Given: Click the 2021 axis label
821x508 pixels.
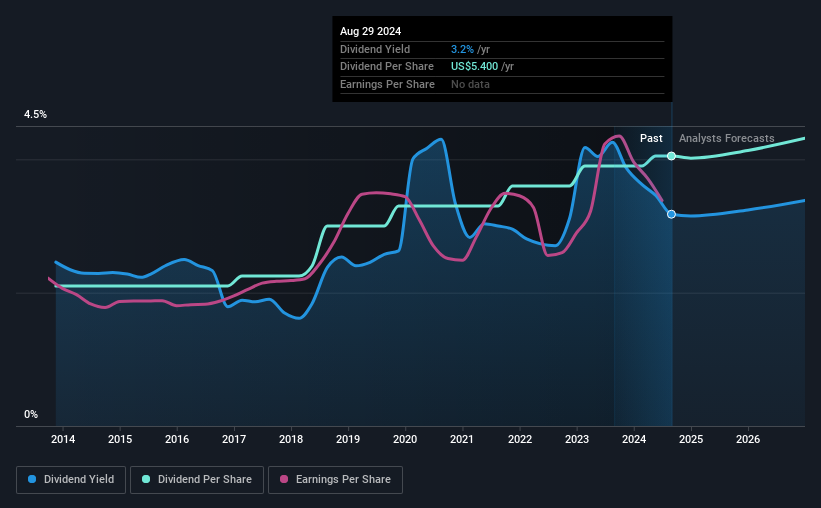Looking at the screenshot, I should [x=462, y=439].
